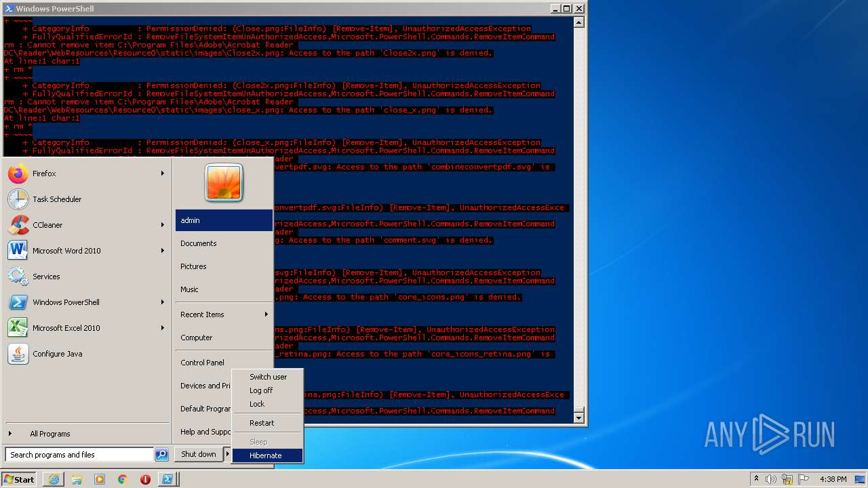
Task: Open Music from Start menu
Action: [224, 289]
